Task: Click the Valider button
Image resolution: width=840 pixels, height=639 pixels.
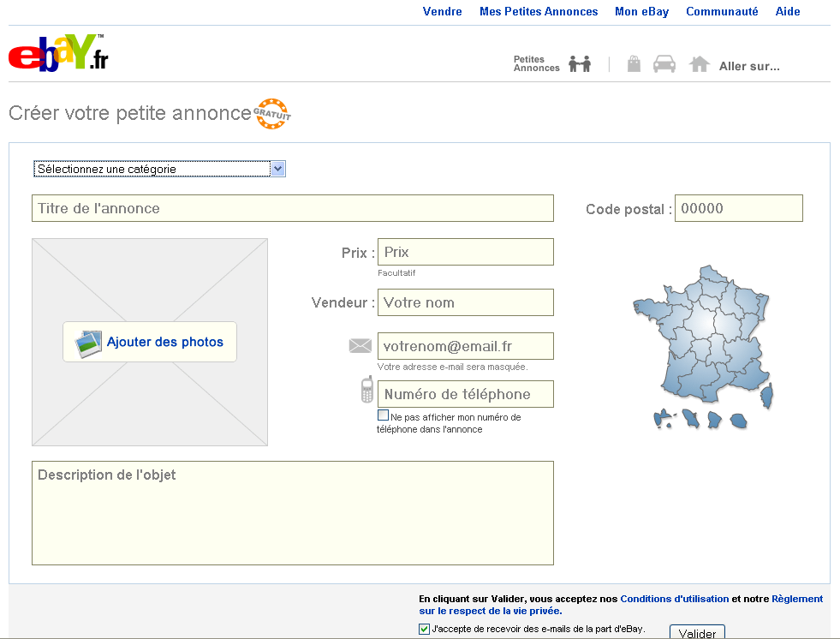Action: [x=698, y=632]
